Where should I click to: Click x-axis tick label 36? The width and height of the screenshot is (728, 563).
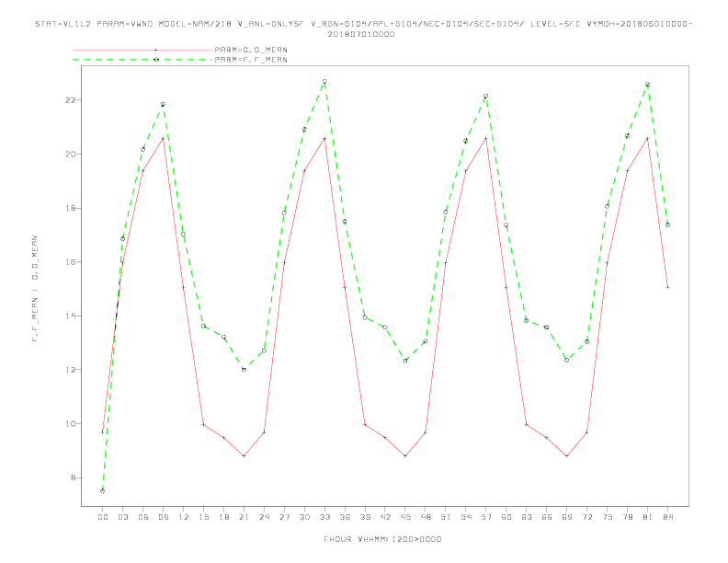(345, 517)
